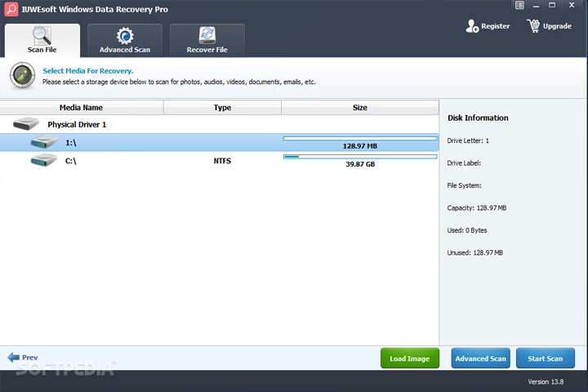Click the C:\ usage progress bar

coord(360,157)
